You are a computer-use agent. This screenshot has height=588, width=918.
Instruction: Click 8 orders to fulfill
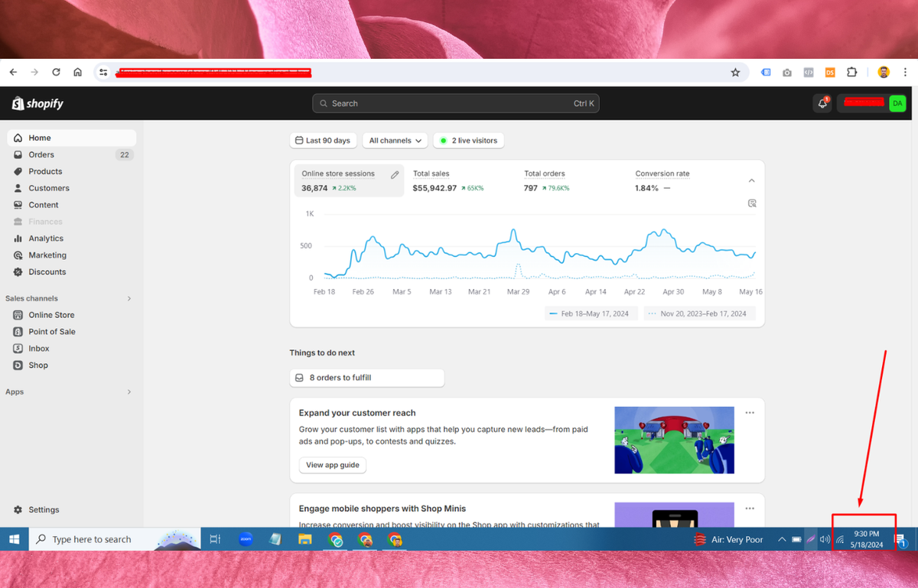coord(366,378)
